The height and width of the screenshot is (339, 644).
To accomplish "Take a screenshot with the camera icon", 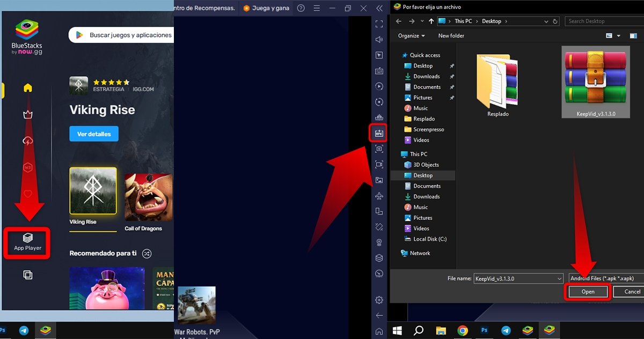I will 379,149.
